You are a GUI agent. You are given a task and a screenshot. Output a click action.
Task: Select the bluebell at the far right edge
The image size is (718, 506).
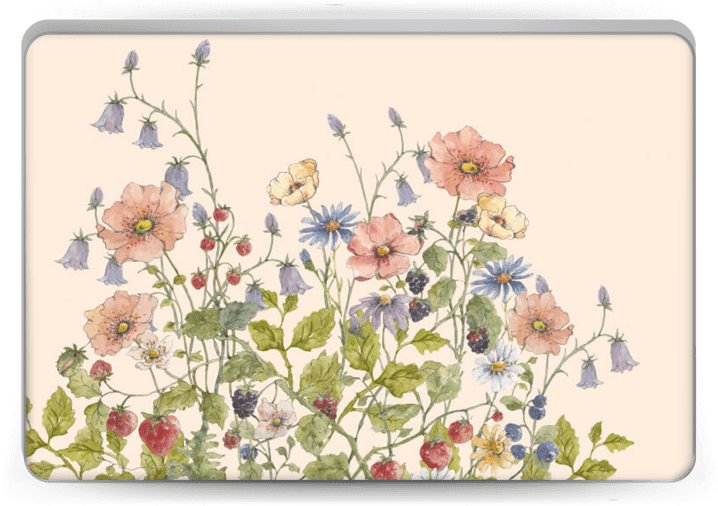[x=623, y=354]
